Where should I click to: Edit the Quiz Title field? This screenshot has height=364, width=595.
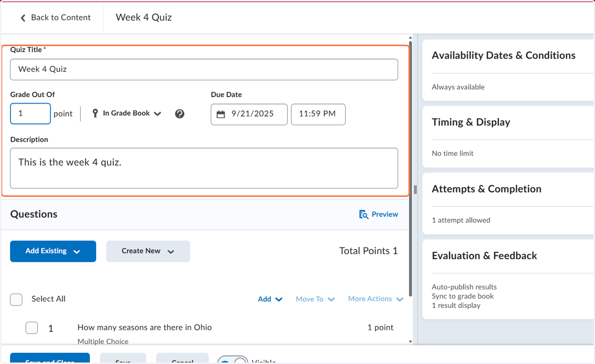[204, 69]
